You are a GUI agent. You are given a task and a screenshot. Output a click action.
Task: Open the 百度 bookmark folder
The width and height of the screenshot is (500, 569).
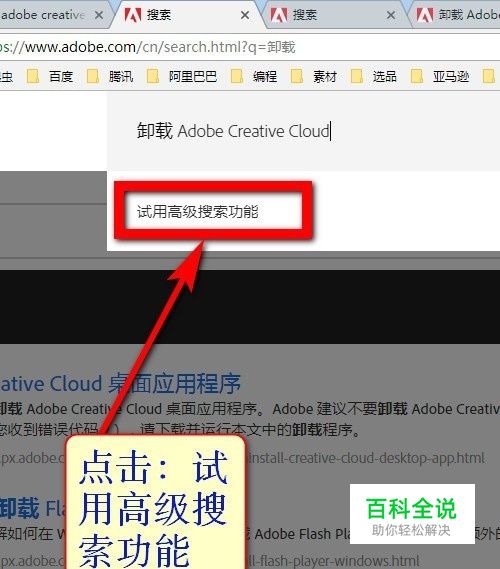50,77
